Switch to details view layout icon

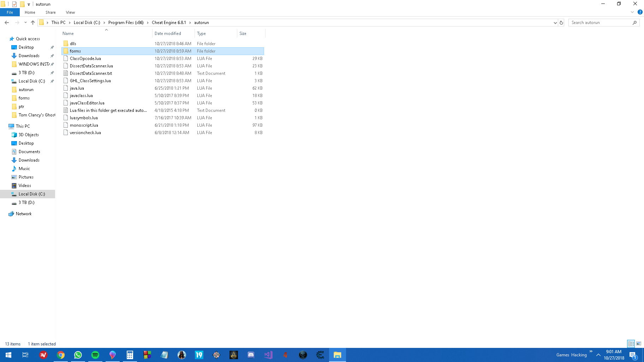coord(631,344)
